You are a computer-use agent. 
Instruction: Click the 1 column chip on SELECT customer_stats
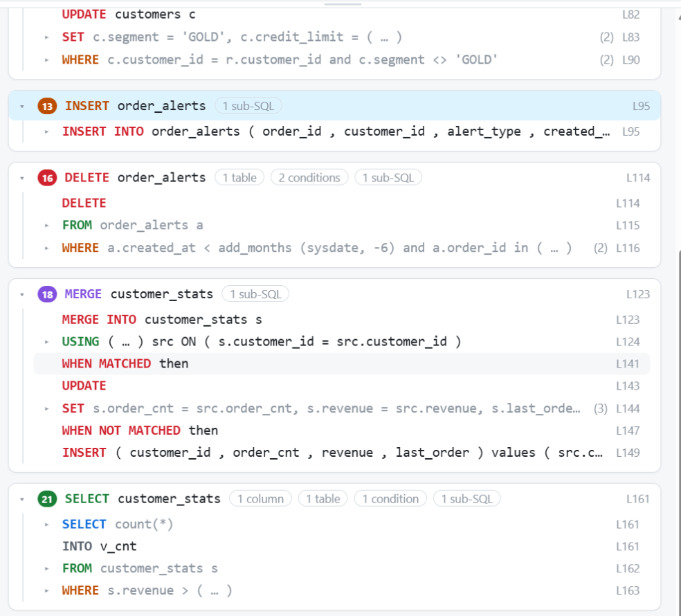coord(261,499)
